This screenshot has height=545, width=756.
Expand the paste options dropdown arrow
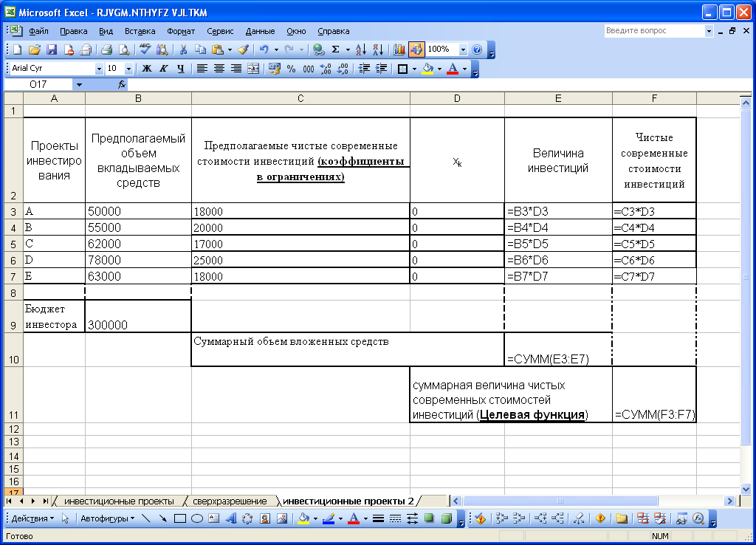(x=230, y=49)
